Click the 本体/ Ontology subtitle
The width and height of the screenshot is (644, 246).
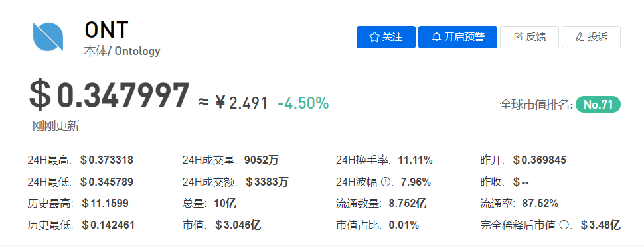point(122,51)
